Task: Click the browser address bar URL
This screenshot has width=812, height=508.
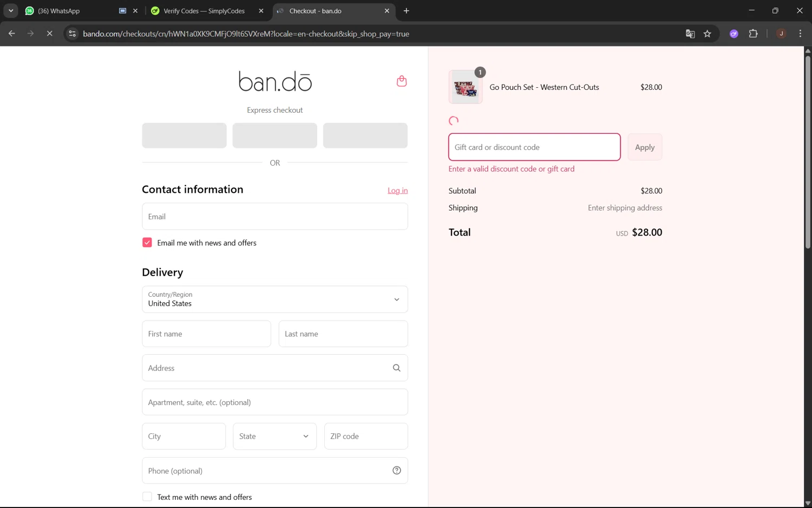Action: click(246, 34)
